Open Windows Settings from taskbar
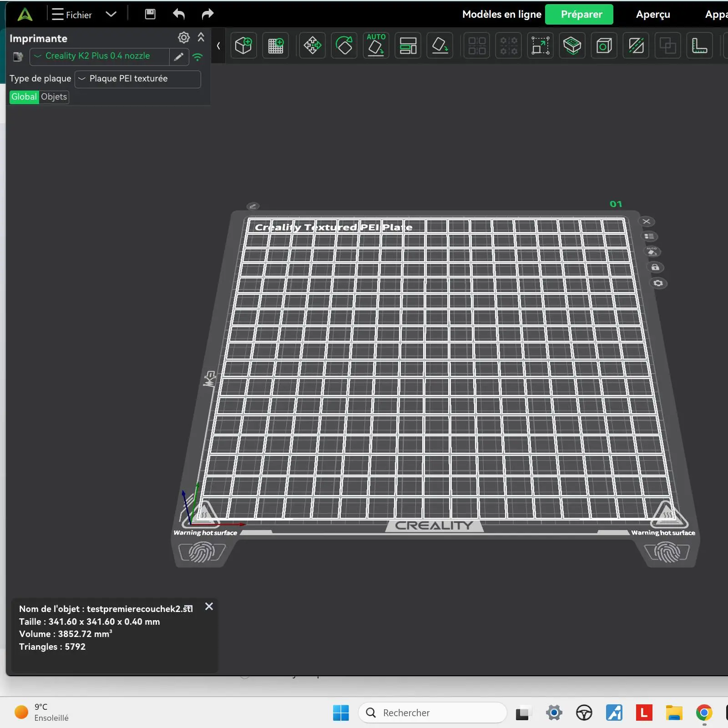The width and height of the screenshot is (728, 728). pos(554,713)
